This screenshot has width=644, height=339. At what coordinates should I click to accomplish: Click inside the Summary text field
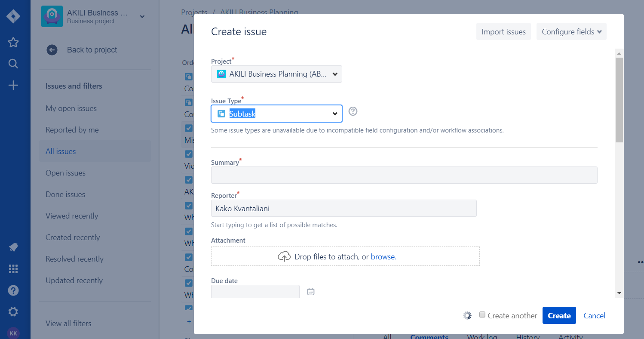[403, 175]
